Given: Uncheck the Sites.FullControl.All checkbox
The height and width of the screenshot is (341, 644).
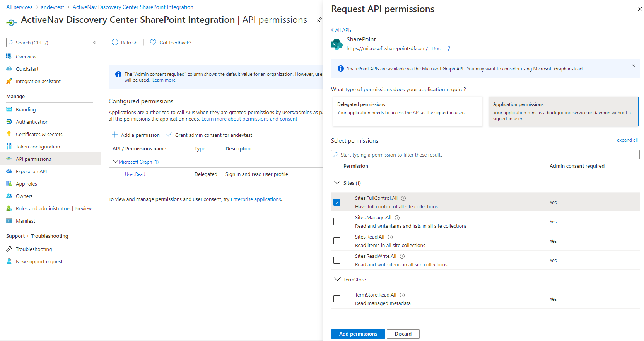Looking at the screenshot, I should tap(337, 202).
